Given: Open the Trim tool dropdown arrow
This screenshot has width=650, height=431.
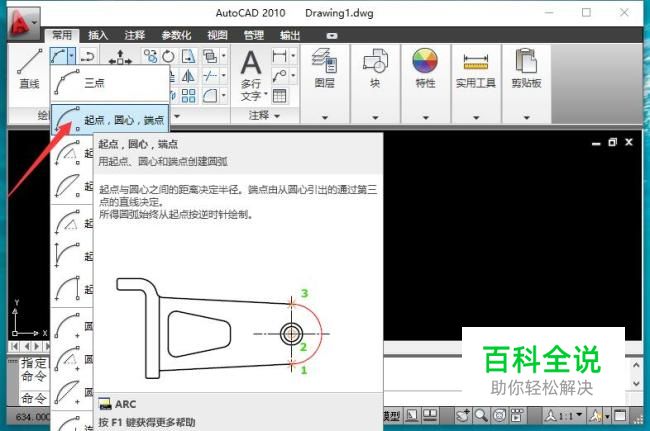Looking at the screenshot, I should pos(224,76).
